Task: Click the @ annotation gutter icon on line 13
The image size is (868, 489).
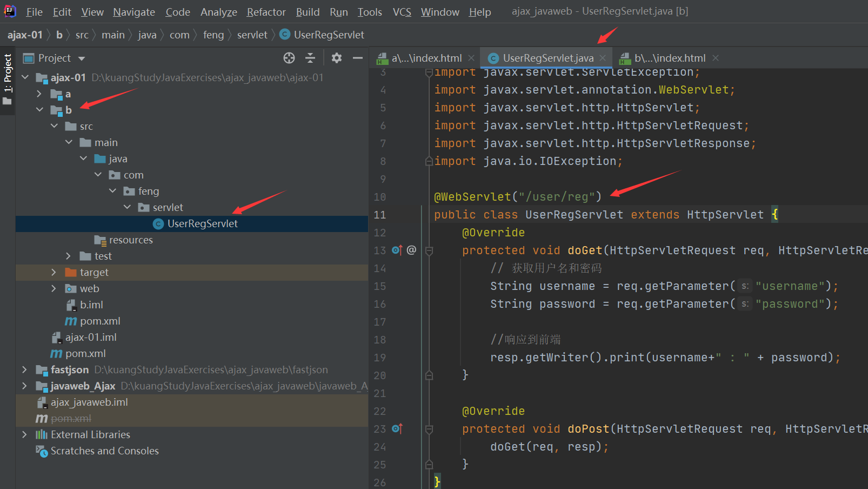Action: pyautogui.click(x=411, y=250)
